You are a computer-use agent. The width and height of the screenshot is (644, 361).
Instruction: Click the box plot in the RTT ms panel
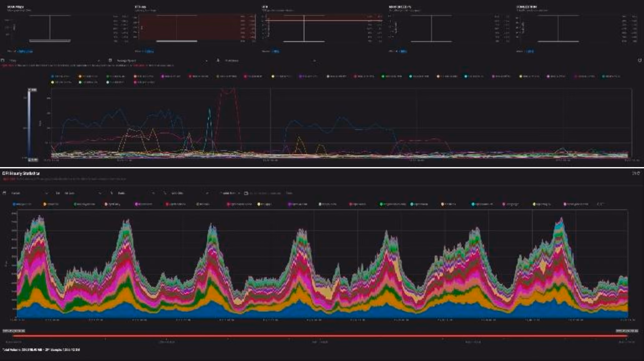177,28
